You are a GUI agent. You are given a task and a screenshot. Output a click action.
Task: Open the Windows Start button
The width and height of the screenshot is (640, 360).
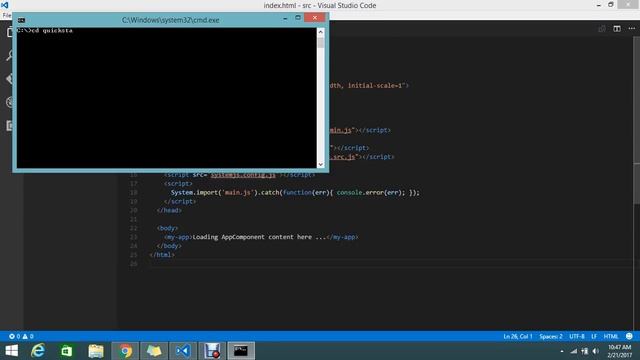click(11, 351)
